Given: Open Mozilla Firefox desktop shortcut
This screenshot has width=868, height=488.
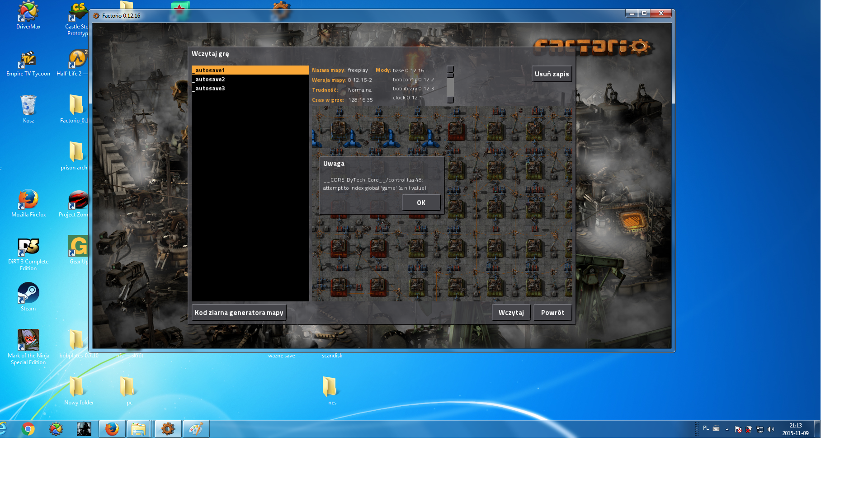Looking at the screenshot, I should (28, 203).
